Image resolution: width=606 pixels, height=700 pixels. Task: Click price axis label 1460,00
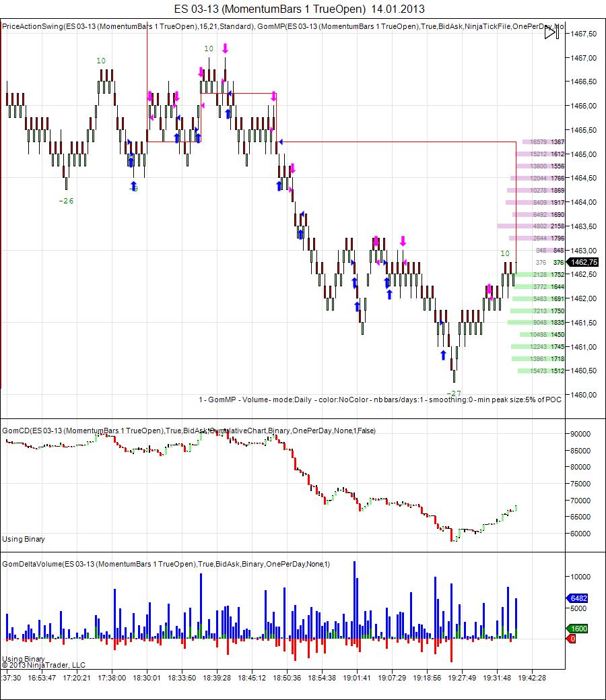click(584, 395)
